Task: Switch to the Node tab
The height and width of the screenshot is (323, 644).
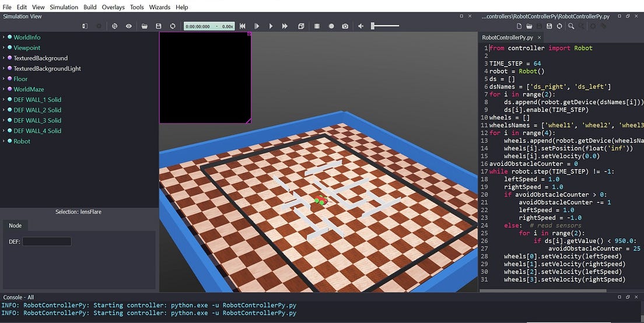Action: click(15, 225)
